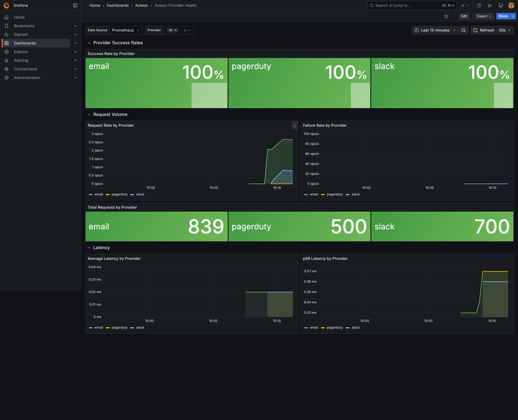Click the blue Share button
518x420 pixels.
503,16
